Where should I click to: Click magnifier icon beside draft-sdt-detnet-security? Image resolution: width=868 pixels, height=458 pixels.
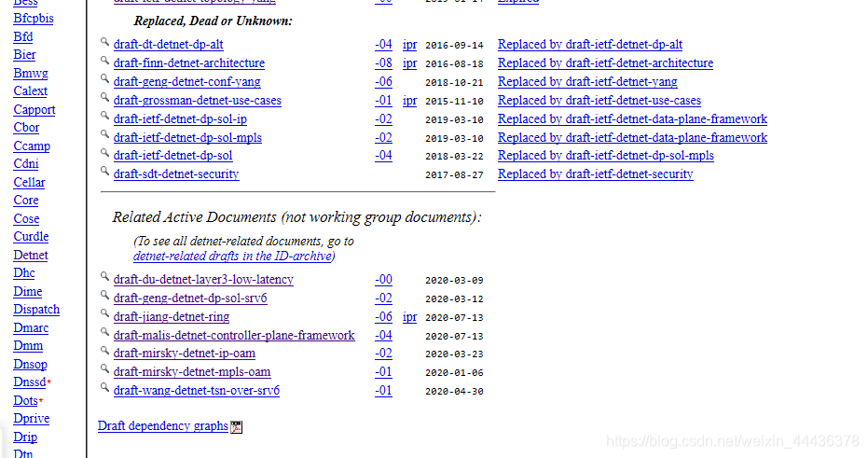click(104, 171)
